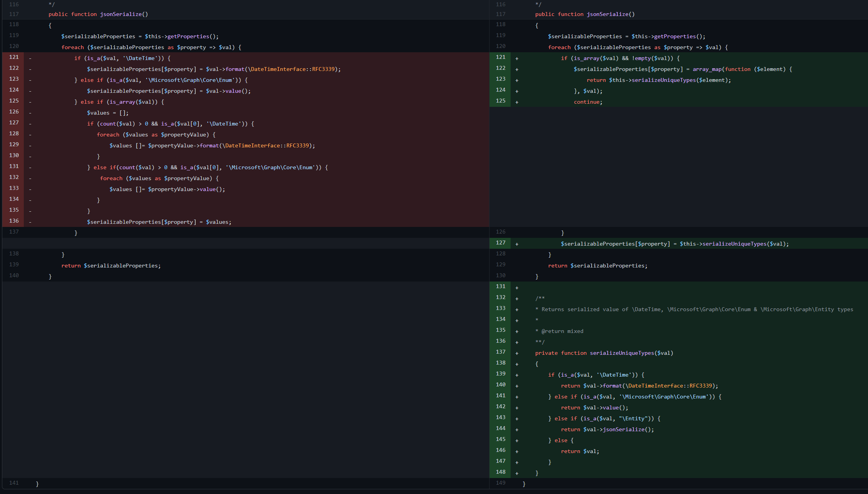Click the plus marker on empty added line 131
Screen dimensions: 868x494
pos(517,288)
